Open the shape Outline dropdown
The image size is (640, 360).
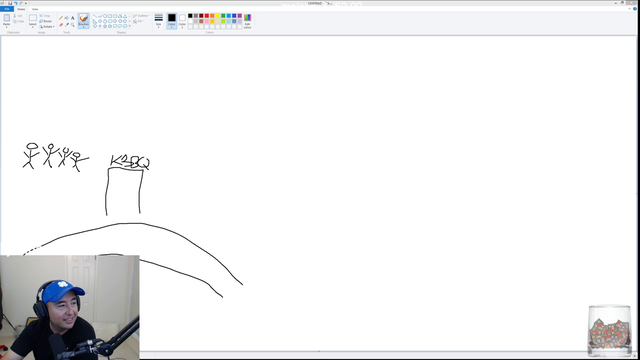(x=142, y=16)
